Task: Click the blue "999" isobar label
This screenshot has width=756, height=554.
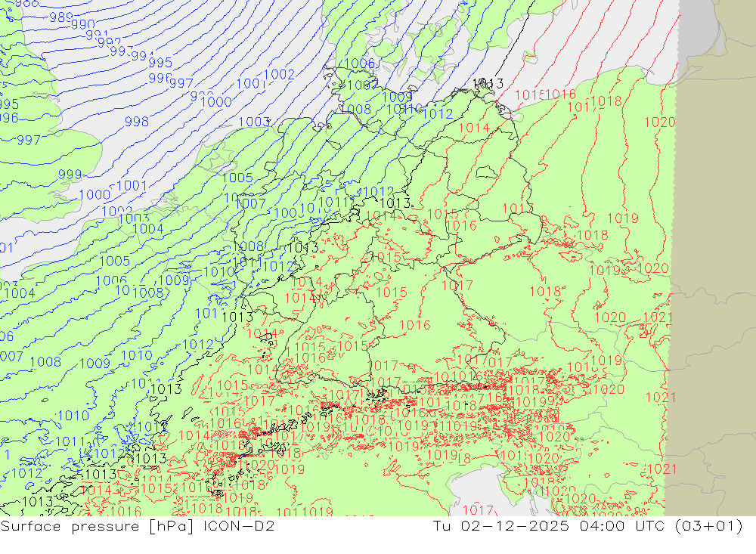Action: point(70,175)
